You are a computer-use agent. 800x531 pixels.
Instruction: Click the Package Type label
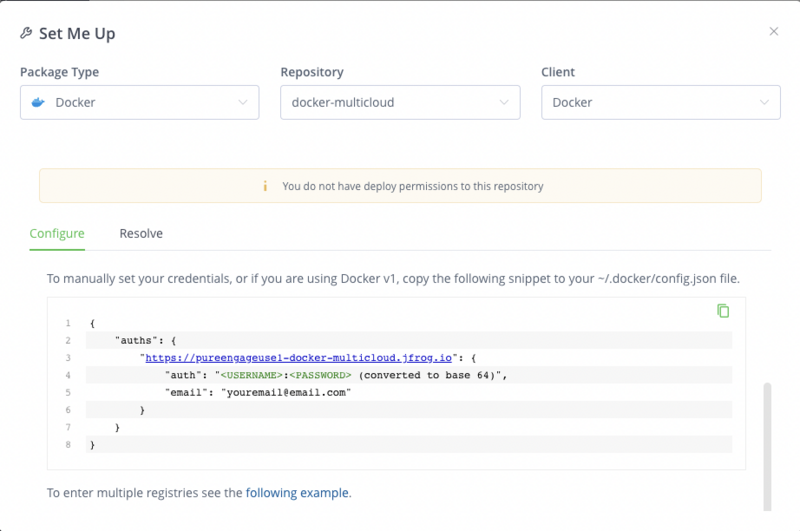point(59,72)
